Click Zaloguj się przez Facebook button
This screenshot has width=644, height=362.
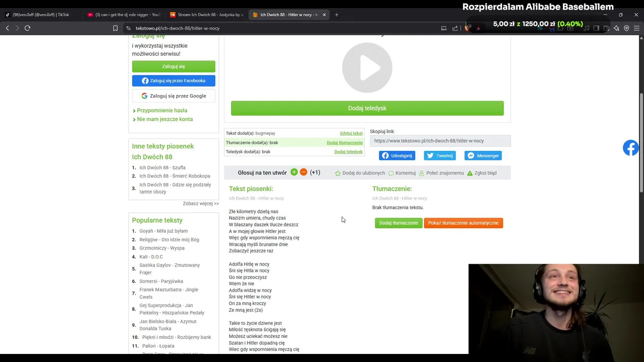click(174, 80)
